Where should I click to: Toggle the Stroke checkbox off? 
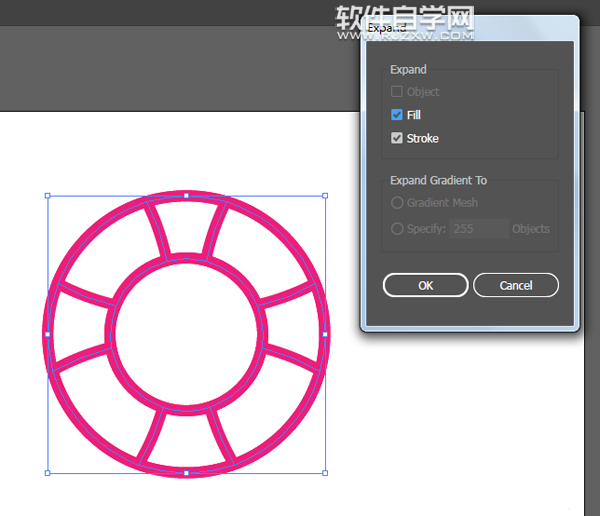point(397,138)
